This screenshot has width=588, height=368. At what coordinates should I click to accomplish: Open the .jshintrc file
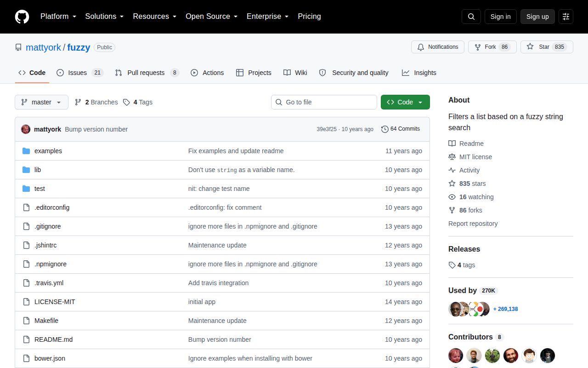[45, 245]
